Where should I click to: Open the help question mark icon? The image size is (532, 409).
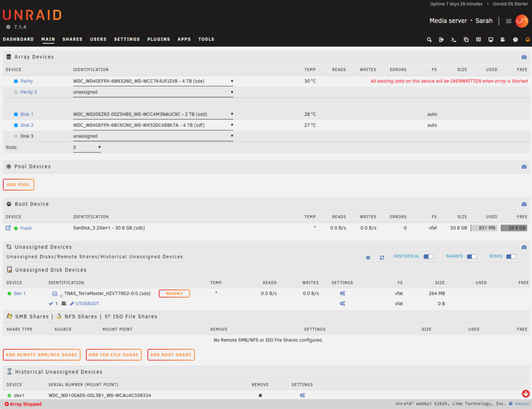click(x=516, y=40)
